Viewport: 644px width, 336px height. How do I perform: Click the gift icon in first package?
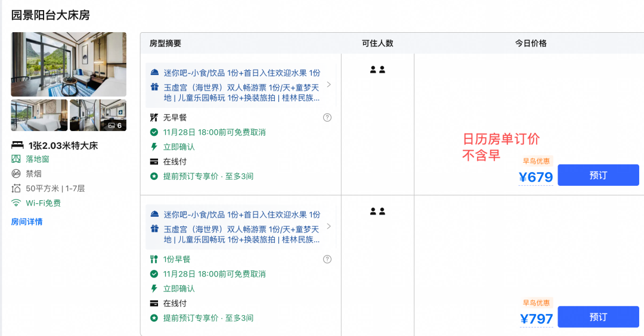(154, 87)
